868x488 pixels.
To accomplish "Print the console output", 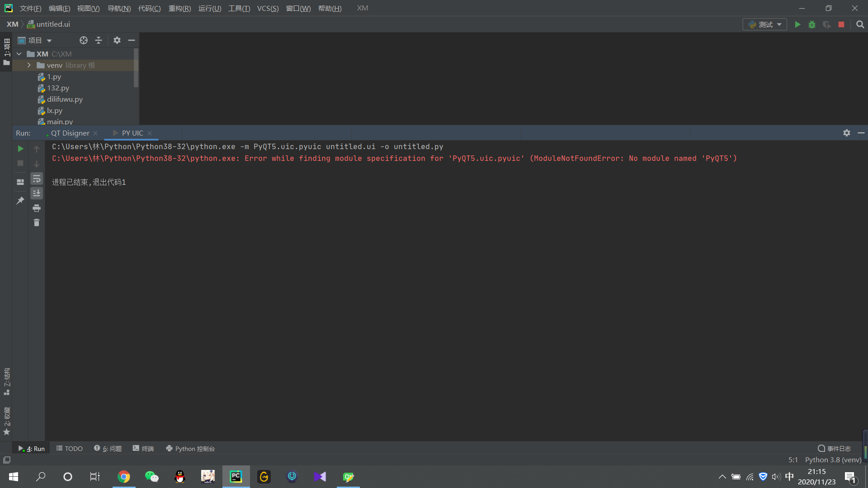I will tap(37, 208).
